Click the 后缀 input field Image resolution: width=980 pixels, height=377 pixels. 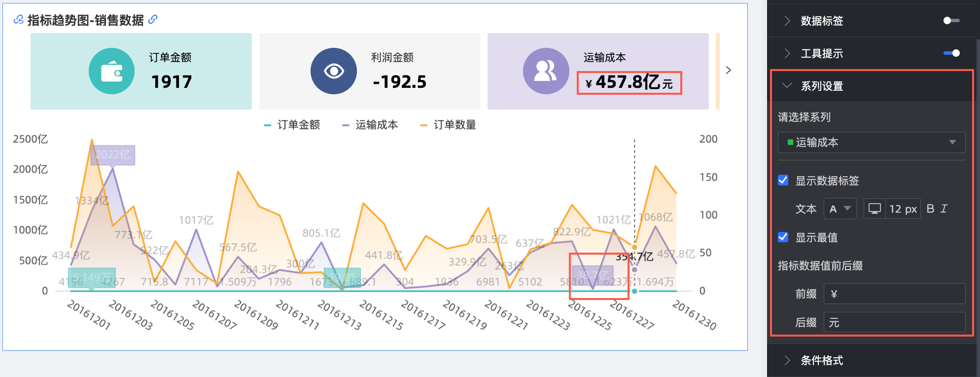[x=894, y=323]
